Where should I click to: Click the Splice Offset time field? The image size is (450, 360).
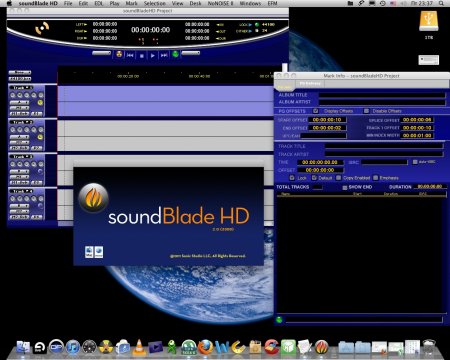point(417,120)
